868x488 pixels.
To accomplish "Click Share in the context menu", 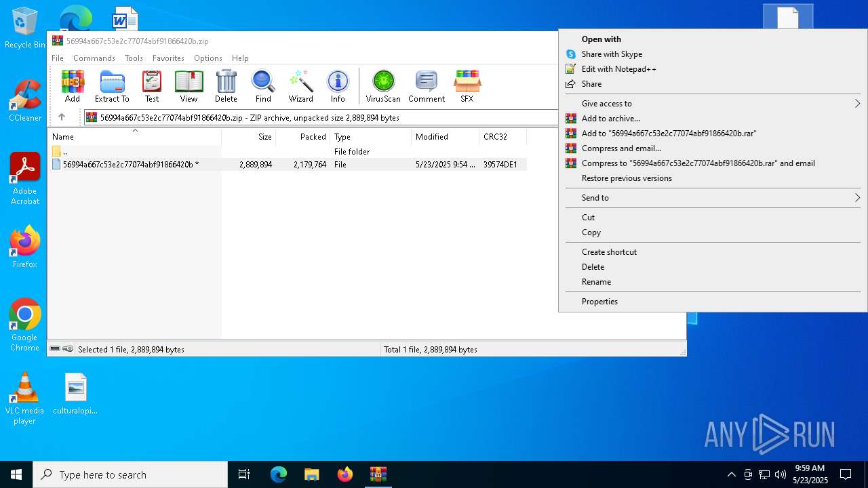I will (713, 84).
